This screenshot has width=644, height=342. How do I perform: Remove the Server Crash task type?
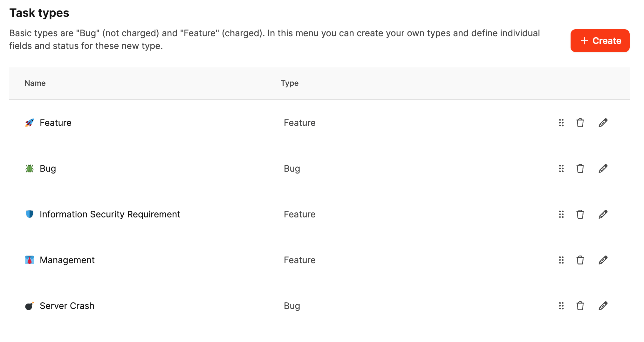[x=580, y=306]
